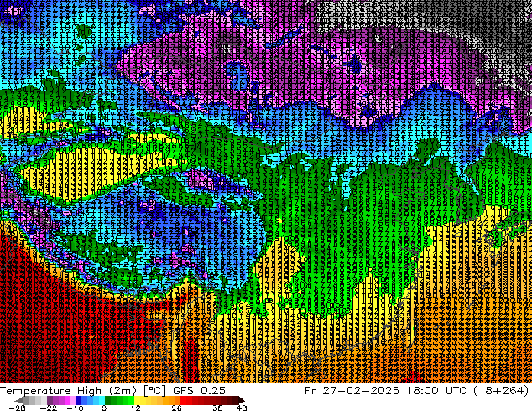Click the "Temperature High (2m)" title text
Screen dimensions: 532x411
click(x=68, y=391)
